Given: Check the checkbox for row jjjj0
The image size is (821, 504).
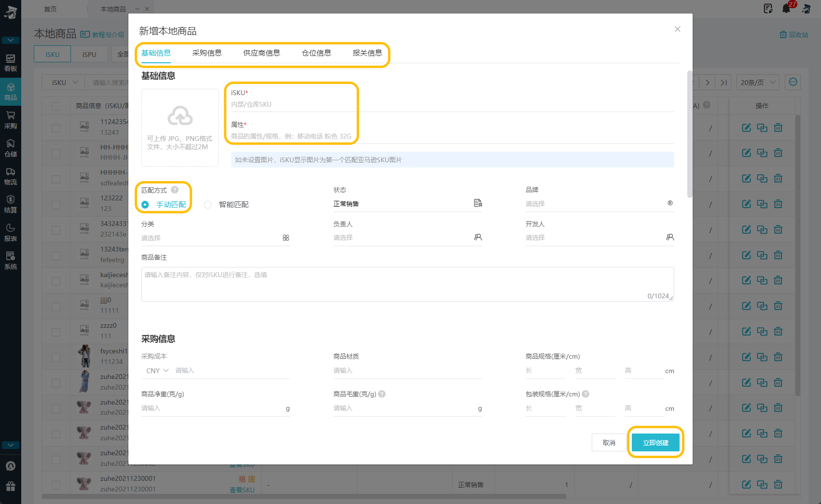Looking at the screenshot, I should tap(56, 307).
